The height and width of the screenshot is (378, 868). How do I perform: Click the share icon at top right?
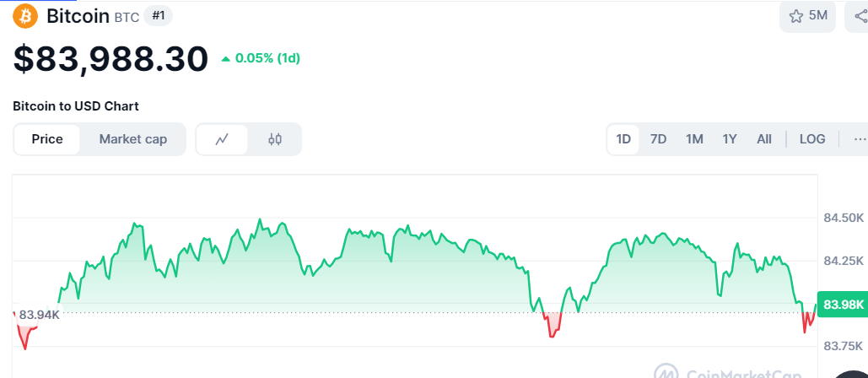(x=858, y=16)
